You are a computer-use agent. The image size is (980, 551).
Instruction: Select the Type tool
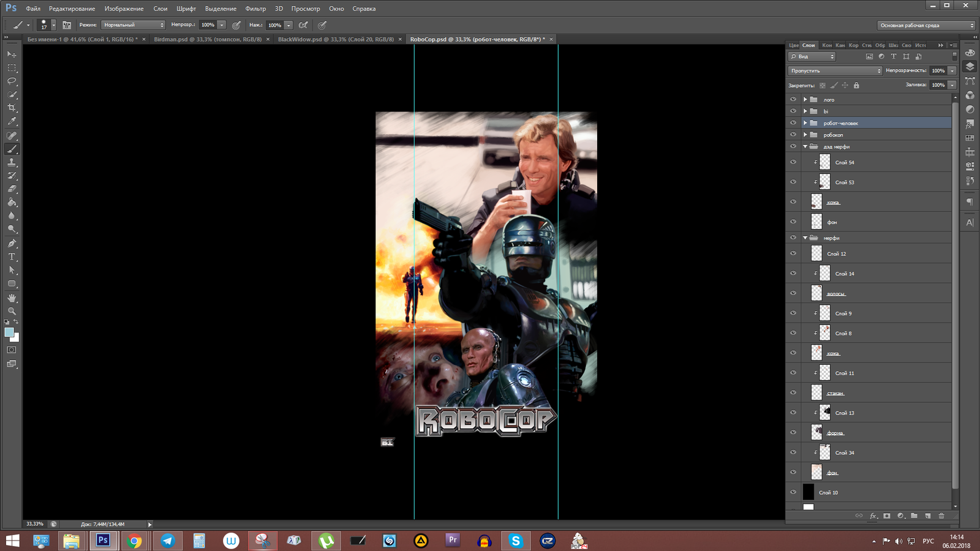pyautogui.click(x=12, y=257)
